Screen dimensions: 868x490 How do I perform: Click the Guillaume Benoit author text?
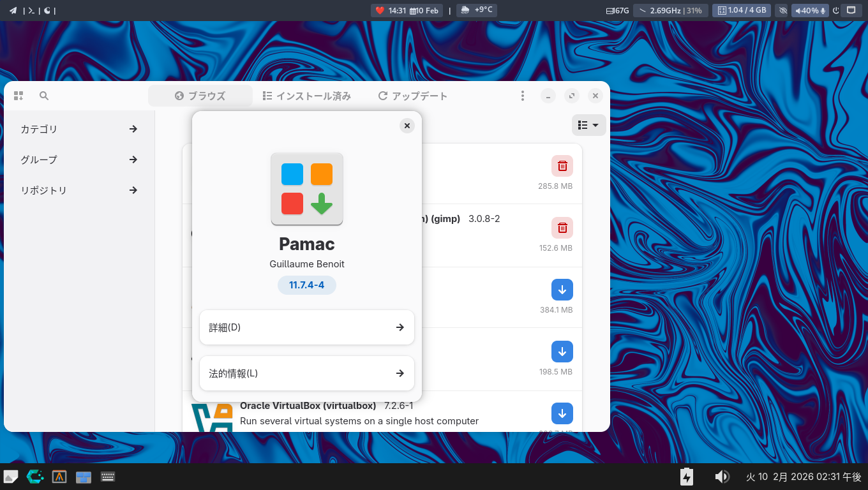307,264
